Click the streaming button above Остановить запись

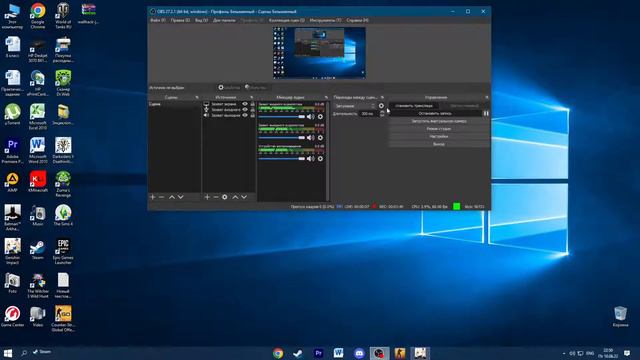(414, 106)
